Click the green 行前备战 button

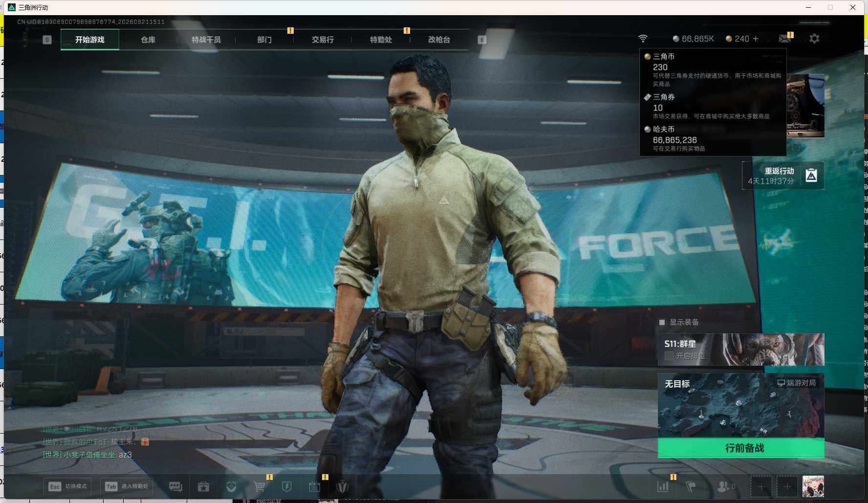tap(741, 448)
